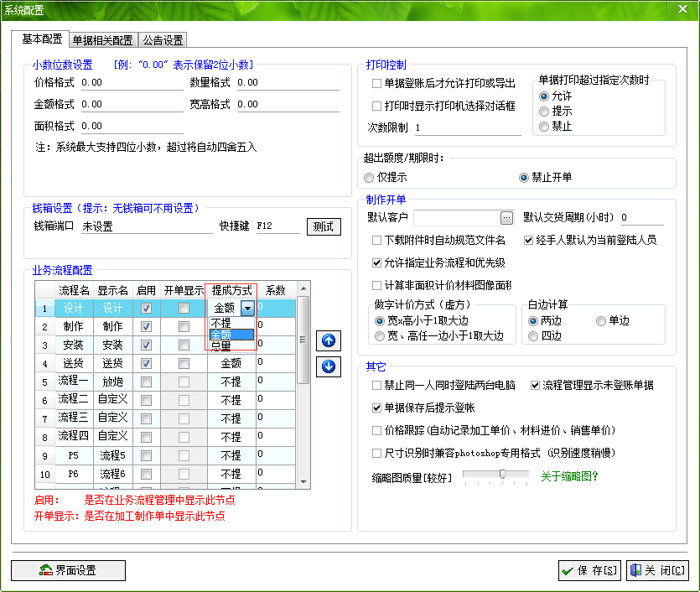Click the 次数限制 input field
Image resolution: width=700 pixels, height=592 pixels.
(465, 128)
